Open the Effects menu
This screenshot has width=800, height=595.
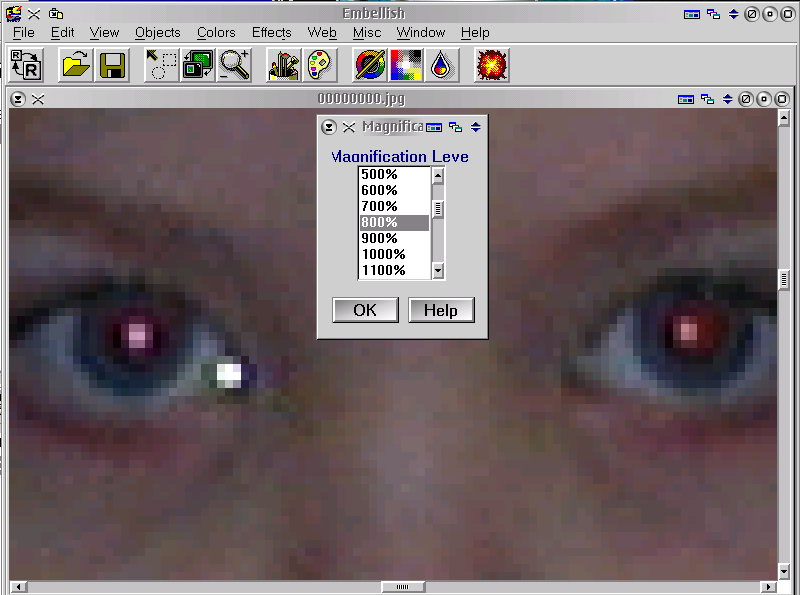[x=272, y=33]
